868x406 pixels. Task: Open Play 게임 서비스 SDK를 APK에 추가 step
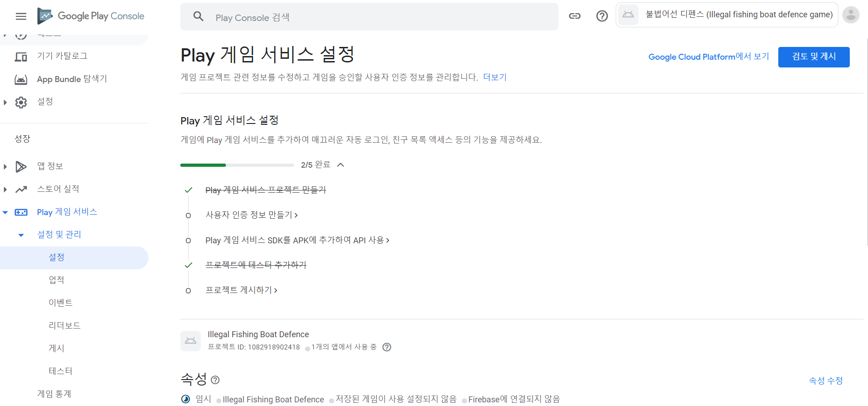(x=297, y=240)
